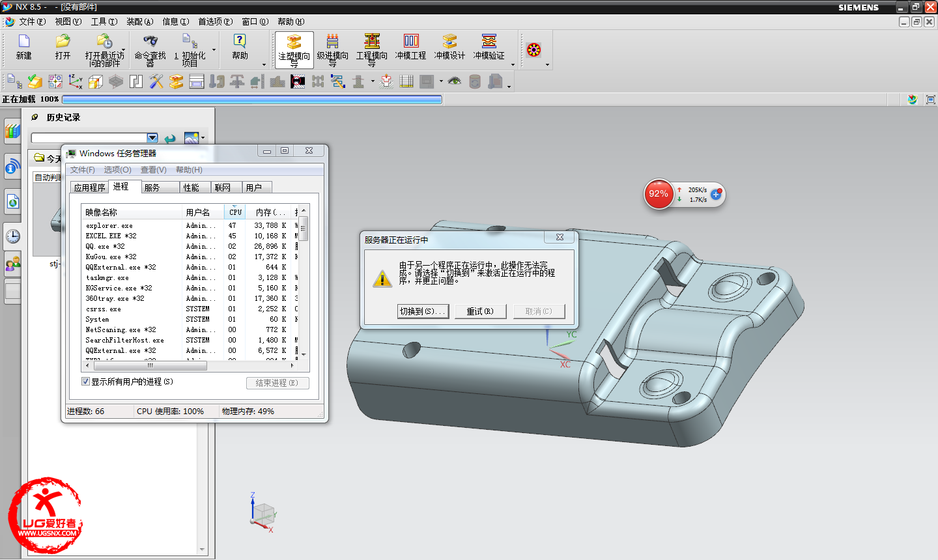Click the 重试(R) button
Screen dimensions: 938x560
coord(480,311)
